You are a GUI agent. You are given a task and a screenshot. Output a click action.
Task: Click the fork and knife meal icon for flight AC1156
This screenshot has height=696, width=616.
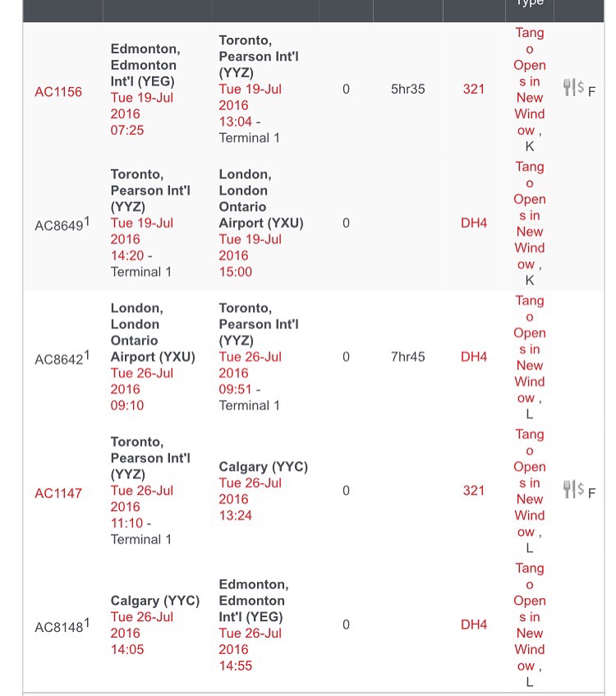pos(568,87)
